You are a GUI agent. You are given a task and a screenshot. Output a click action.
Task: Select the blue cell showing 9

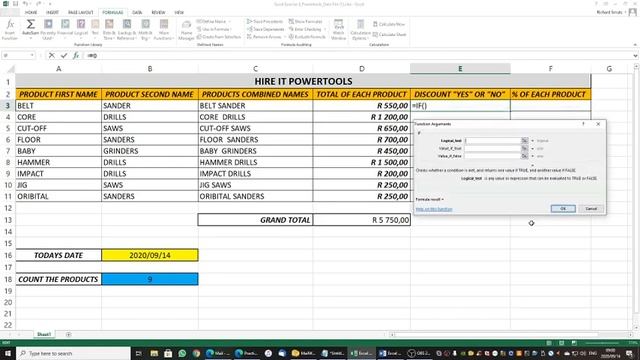[150, 279]
